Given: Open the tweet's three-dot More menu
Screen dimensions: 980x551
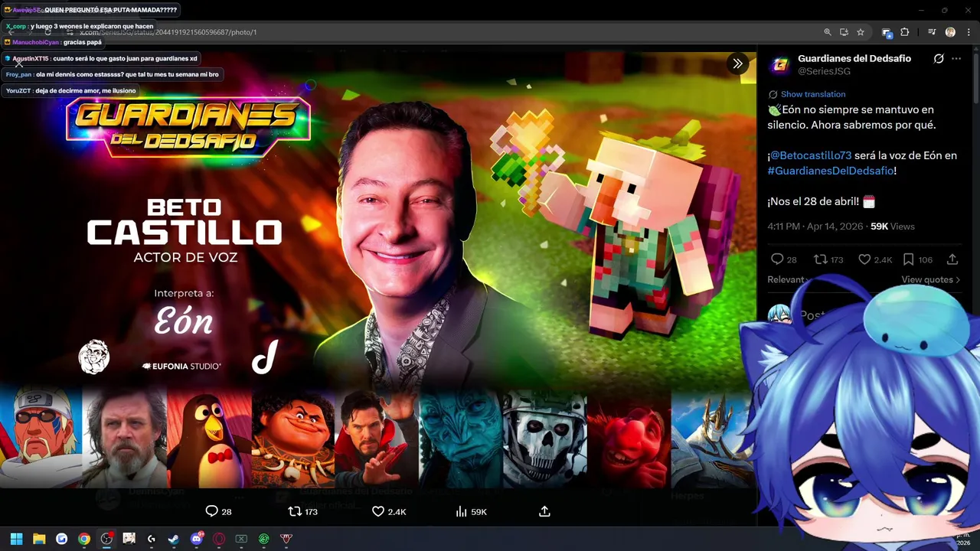Looking at the screenshot, I should coord(956,59).
